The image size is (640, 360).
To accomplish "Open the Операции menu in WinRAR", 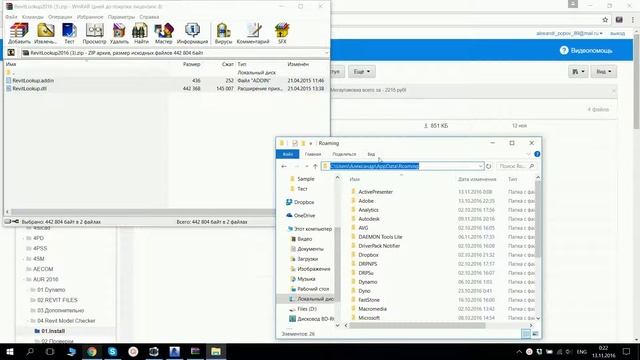I will 60,17.
